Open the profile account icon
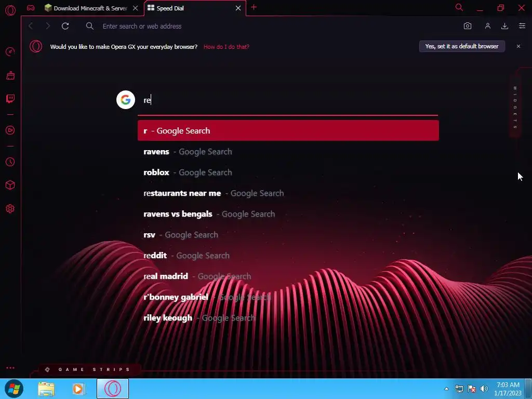This screenshot has width=532, height=399. [x=487, y=26]
